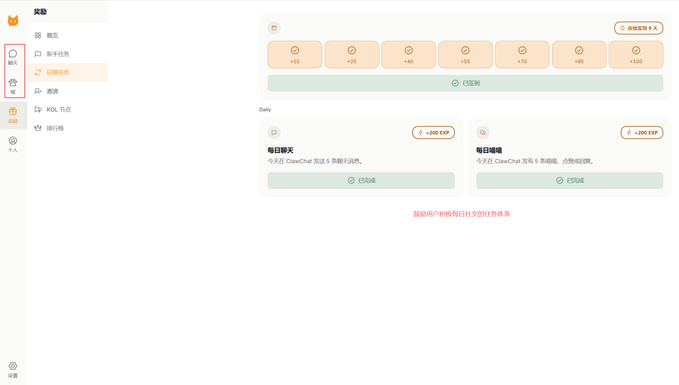Click the 每日喵喵 task description mentioning ClawChat
Viewport: 679px width, 385px height.
[535, 161]
